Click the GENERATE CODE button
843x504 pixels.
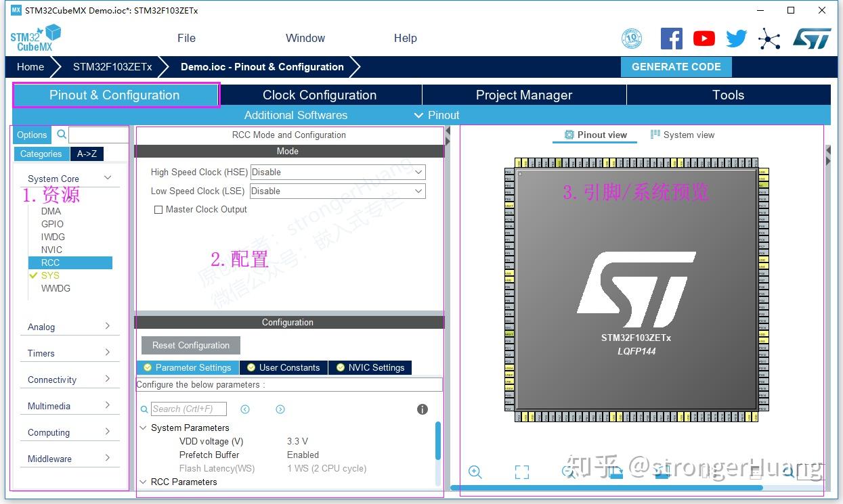pos(676,67)
